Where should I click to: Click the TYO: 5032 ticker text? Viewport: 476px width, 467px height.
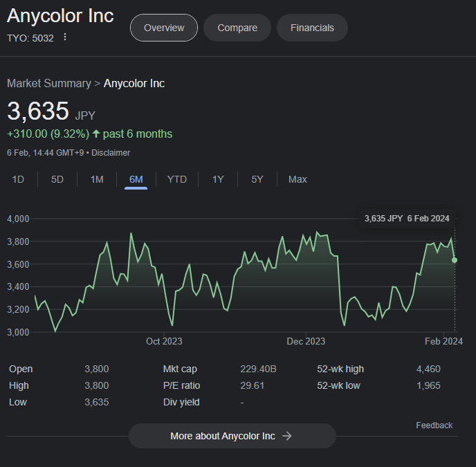click(x=30, y=38)
